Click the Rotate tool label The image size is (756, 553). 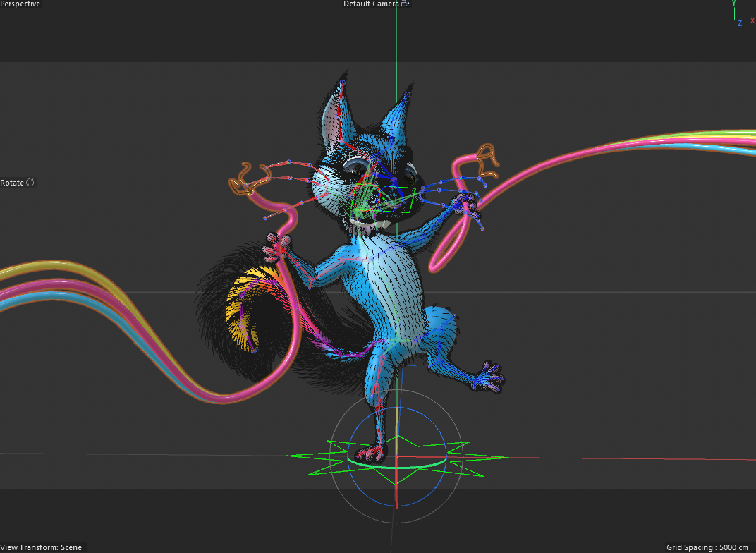coord(12,183)
